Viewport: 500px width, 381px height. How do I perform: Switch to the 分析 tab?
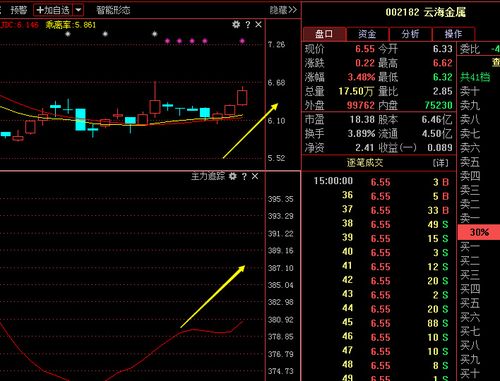click(410, 34)
